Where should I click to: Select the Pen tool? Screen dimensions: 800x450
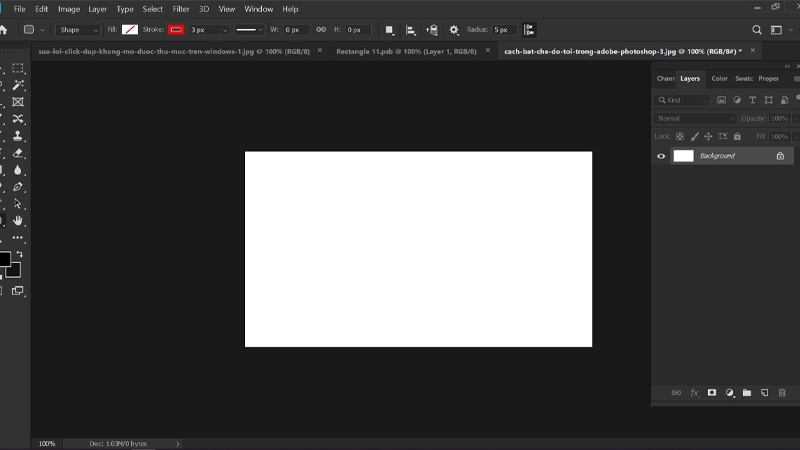pyautogui.click(x=18, y=187)
